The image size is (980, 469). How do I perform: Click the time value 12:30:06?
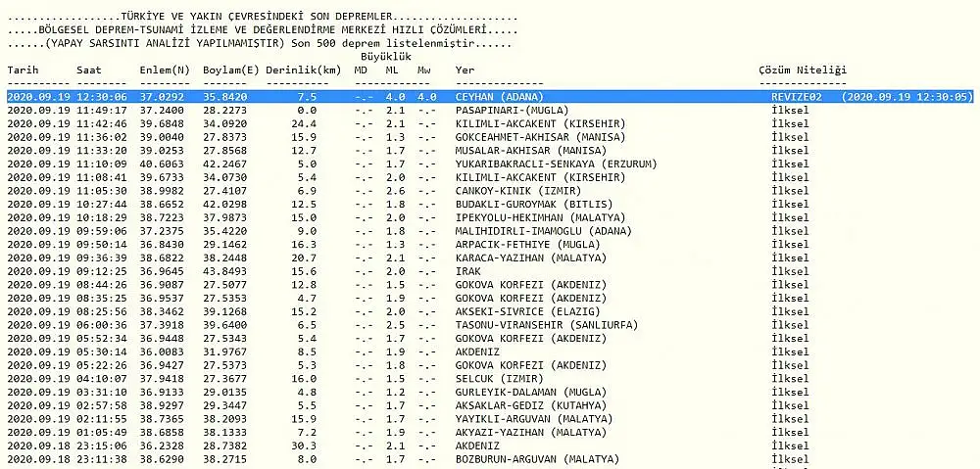click(x=102, y=97)
